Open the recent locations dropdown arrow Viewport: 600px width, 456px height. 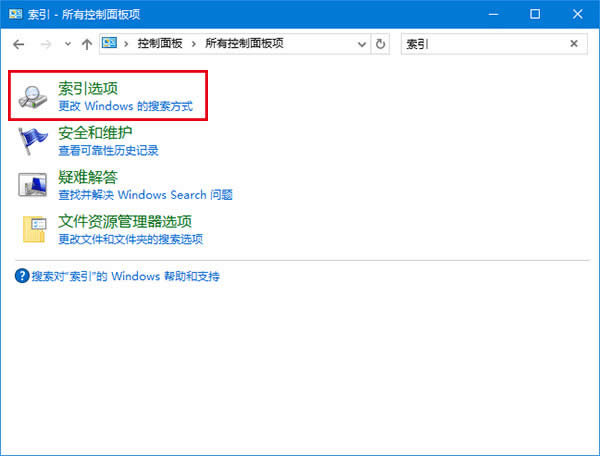[67, 44]
